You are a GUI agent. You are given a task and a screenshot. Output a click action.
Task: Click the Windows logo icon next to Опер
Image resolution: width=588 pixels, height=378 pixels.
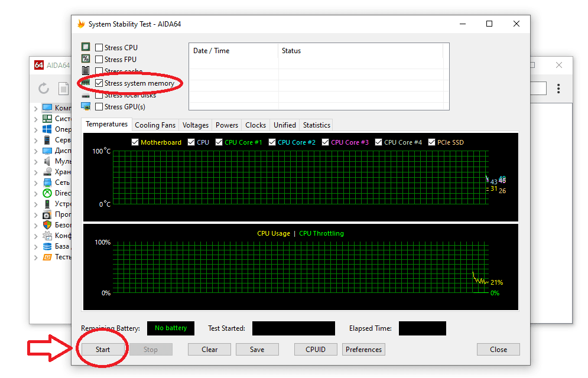click(47, 129)
